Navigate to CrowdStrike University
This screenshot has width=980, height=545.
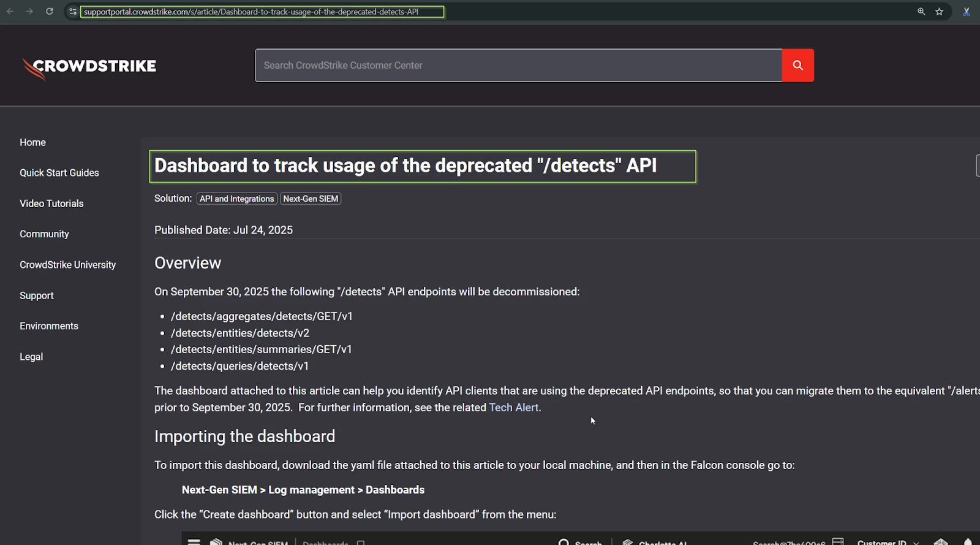pyautogui.click(x=67, y=265)
